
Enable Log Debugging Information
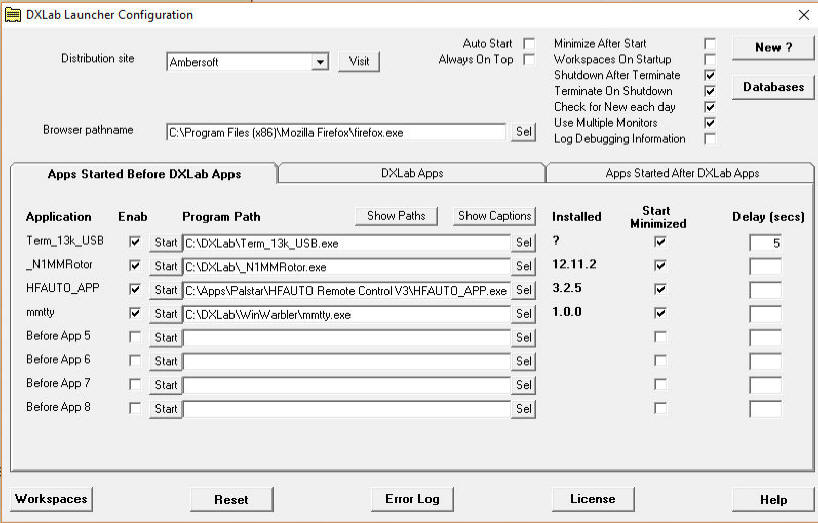pyautogui.click(x=710, y=139)
